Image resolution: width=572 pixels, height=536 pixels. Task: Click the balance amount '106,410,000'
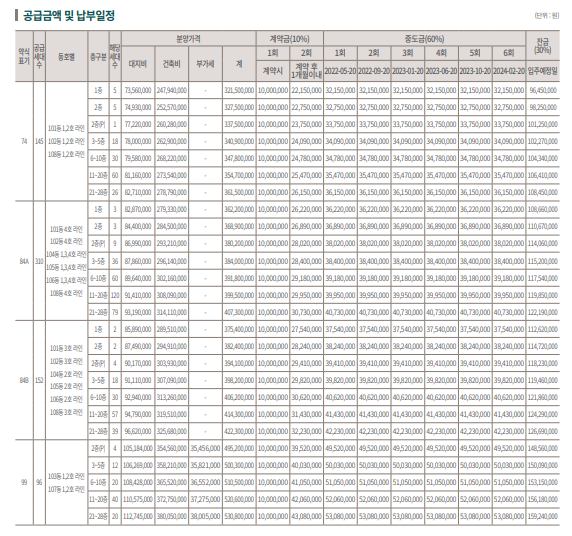tap(542, 175)
